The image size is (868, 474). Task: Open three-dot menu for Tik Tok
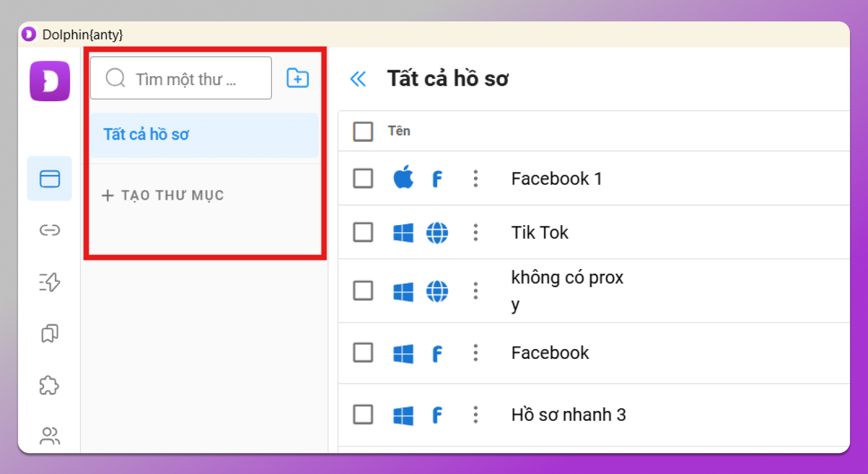[476, 232]
